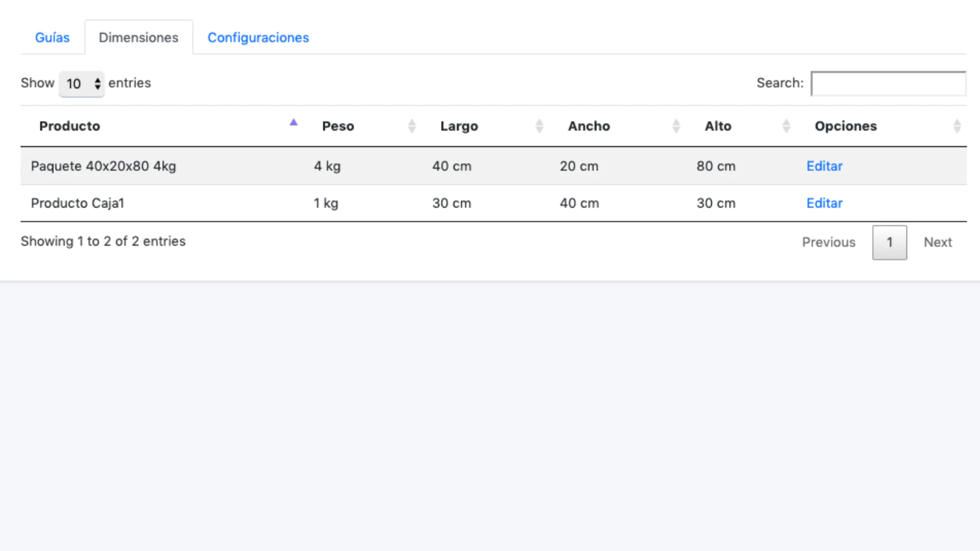980x551 pixels.
Task: Switch to the Guías tab
Action: (52, 37)
